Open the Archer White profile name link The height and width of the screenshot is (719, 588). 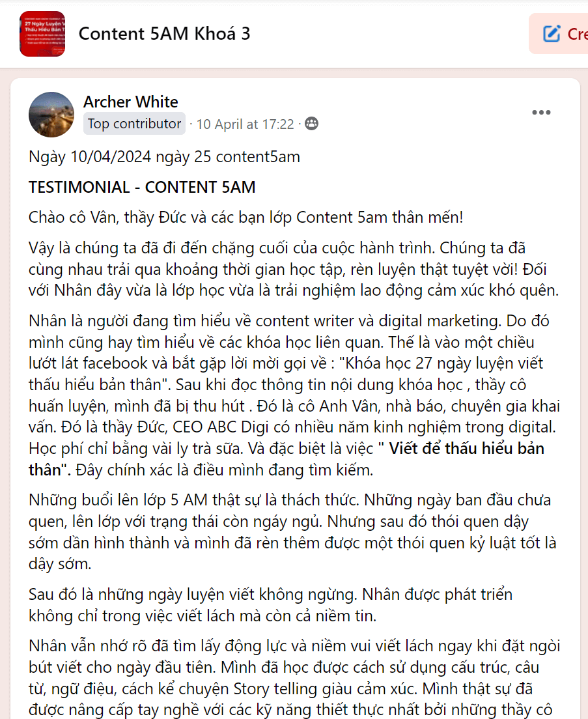click(130, 102)
